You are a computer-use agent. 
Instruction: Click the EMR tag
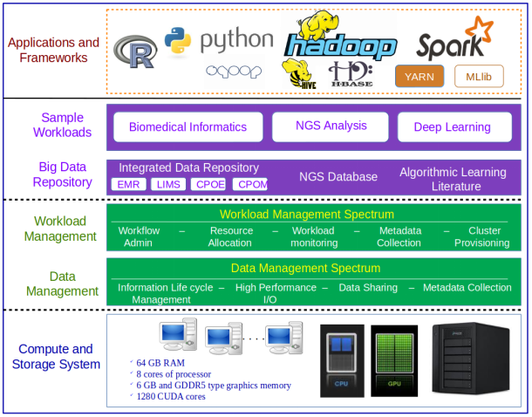[128, 184]
